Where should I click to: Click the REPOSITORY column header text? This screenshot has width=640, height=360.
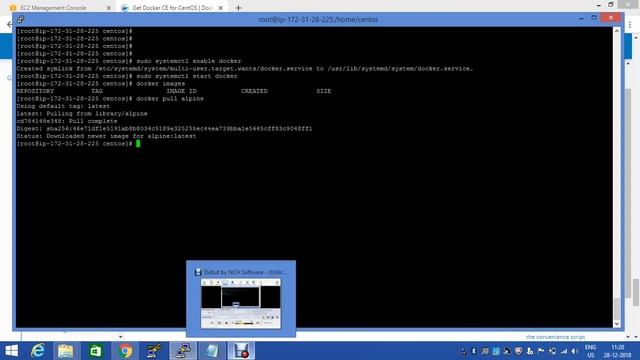click(35, 91)
